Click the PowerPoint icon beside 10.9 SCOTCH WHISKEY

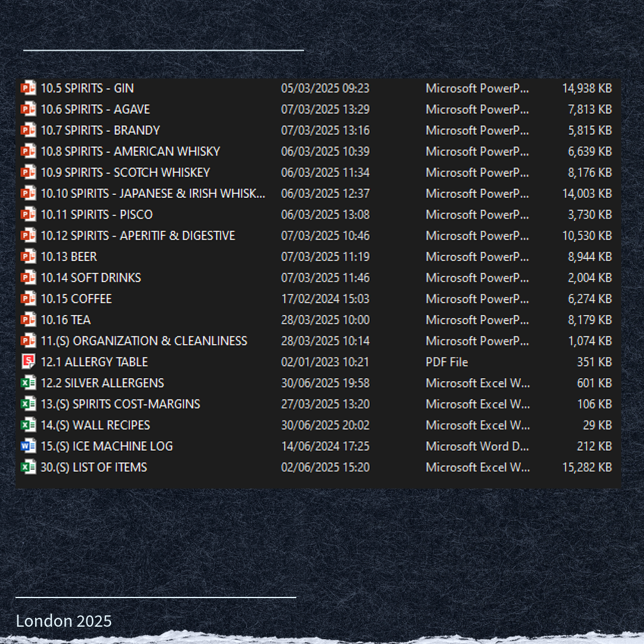click(x=29, y=172)
